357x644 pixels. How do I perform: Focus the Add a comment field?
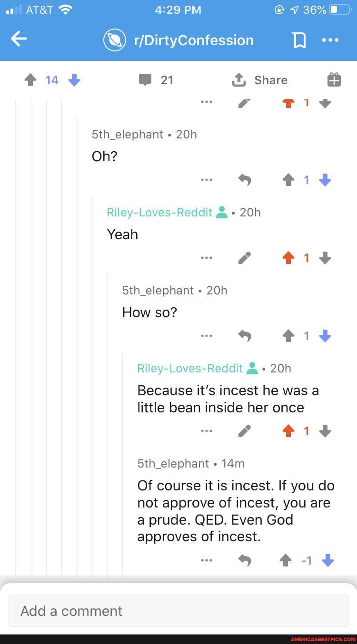click(x=178, y=611)
